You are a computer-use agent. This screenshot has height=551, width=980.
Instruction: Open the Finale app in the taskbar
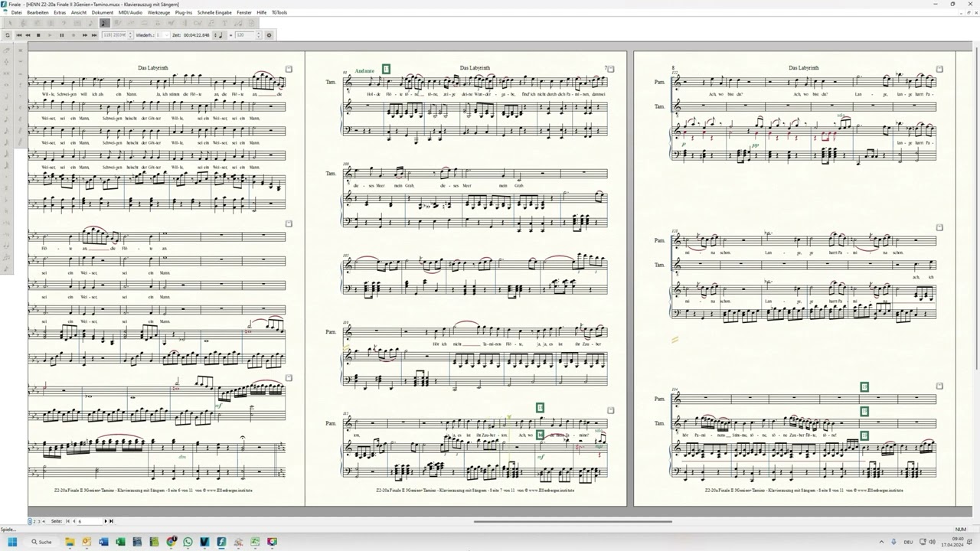tap(221, 542)
